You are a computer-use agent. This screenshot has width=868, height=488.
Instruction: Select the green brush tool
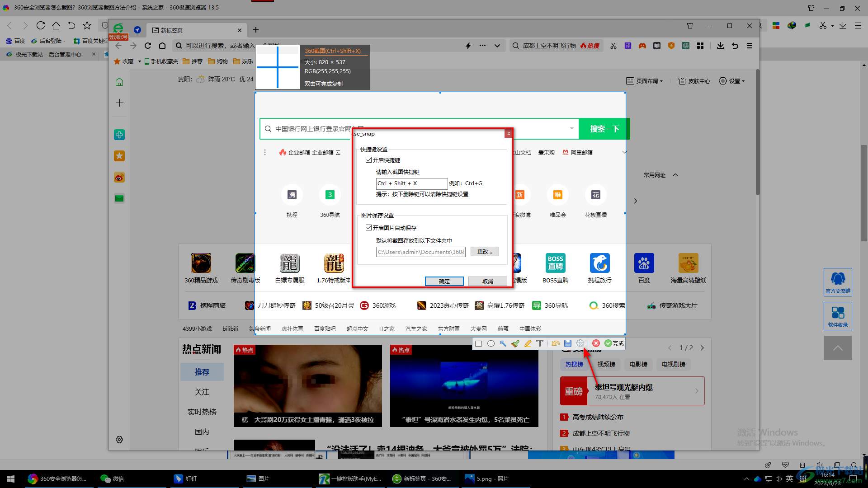515,343
